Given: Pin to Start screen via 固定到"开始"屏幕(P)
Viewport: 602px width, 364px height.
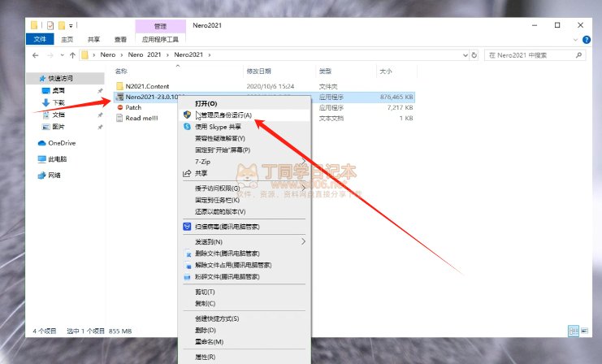Looking at the screenshot, I should [245, 149].
